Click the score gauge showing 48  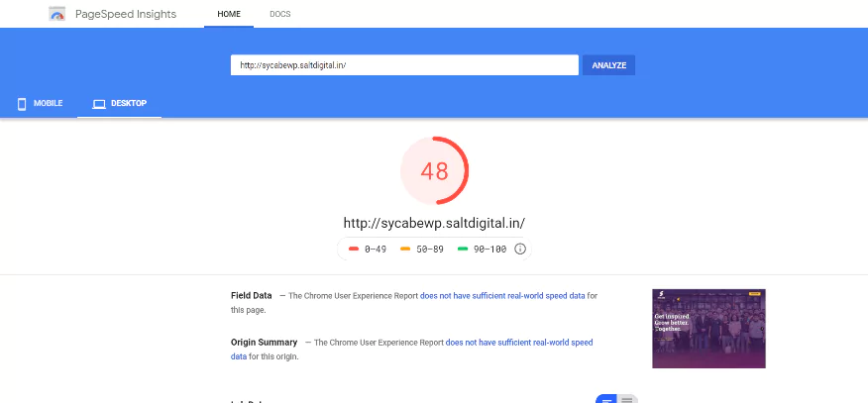(x=435, y=171)
